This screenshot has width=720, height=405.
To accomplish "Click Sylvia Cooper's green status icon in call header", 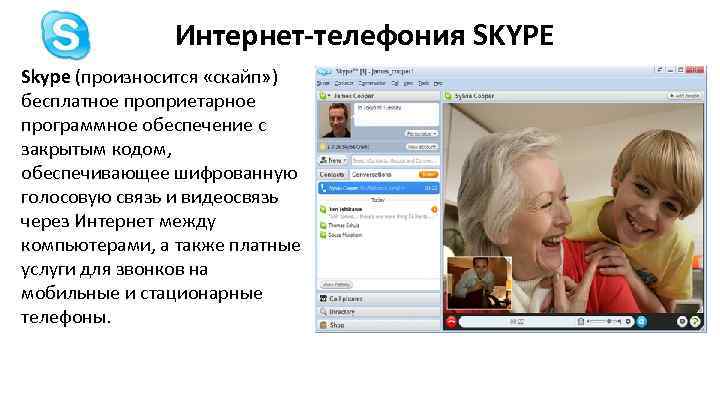I will [448, 96].
